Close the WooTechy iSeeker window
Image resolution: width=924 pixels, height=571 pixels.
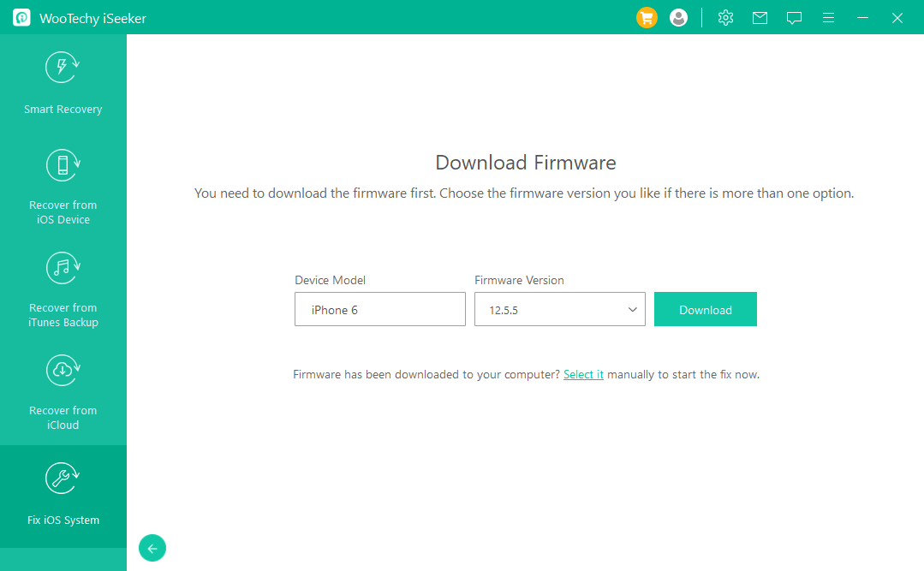[897, 17]
